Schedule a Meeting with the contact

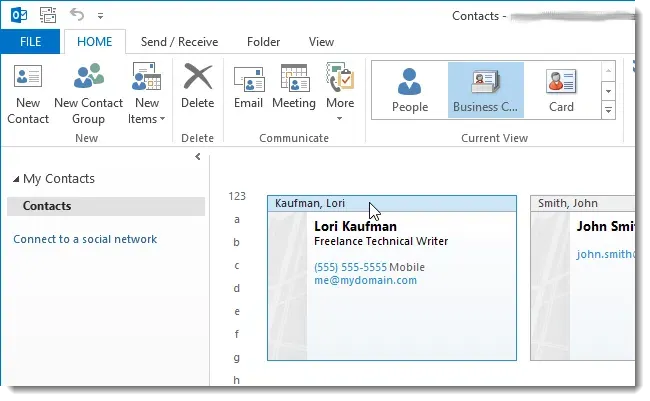294,87
